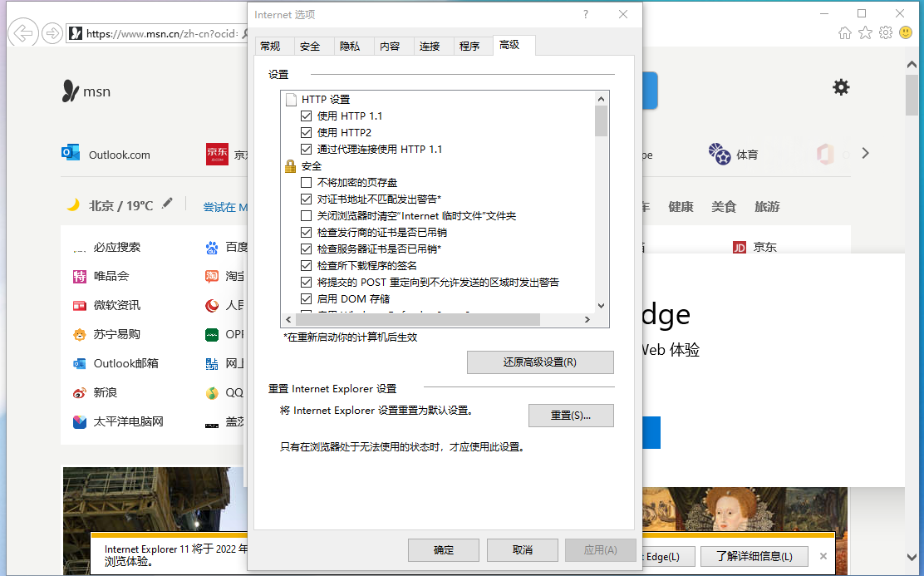Uncheck 使用 HTTP2 option
The width and height of the screenshot is (924, 576).
[x=306, y=133]
